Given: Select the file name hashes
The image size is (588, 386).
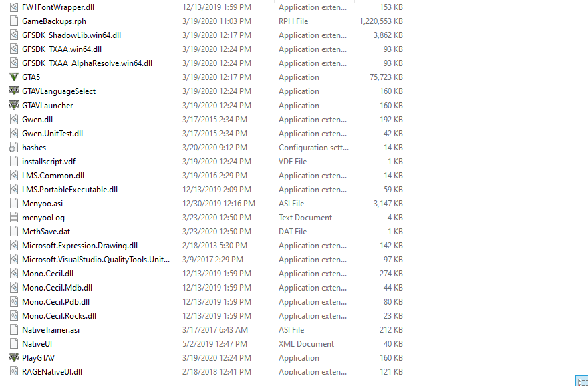Looking at the screenshot, I should point(34,148).
